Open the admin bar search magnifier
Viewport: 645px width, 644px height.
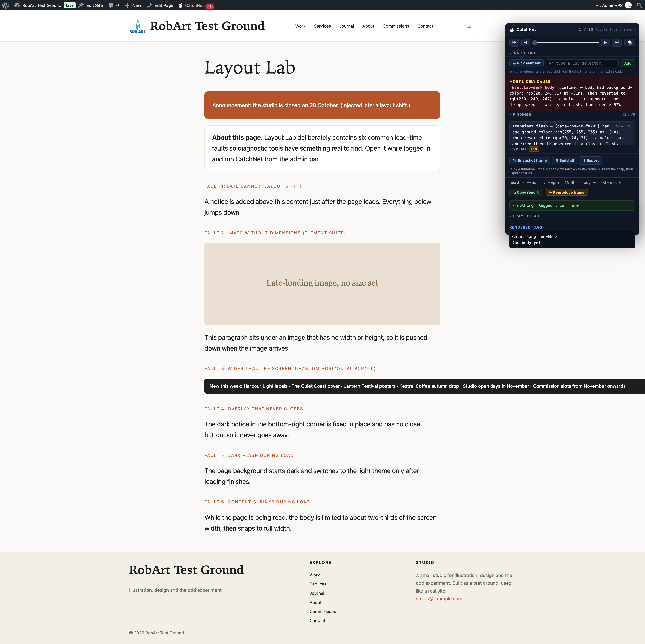pos(639,5)
